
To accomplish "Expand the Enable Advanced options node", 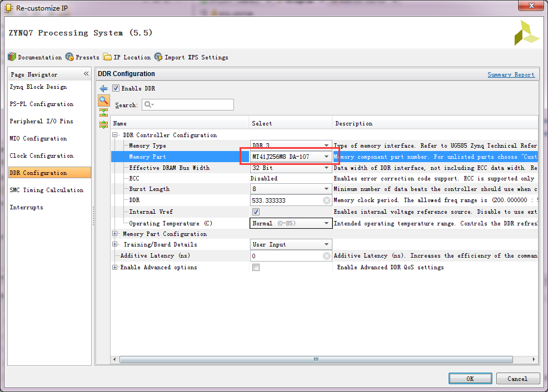I will click(x=114, y=267).
